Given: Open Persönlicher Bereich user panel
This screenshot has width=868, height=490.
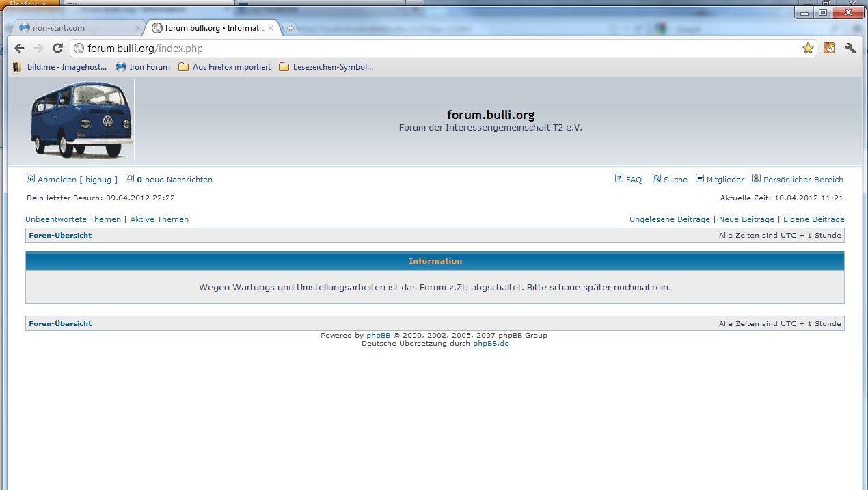Looking at the screenshot, I should click(x=798, y=180).
